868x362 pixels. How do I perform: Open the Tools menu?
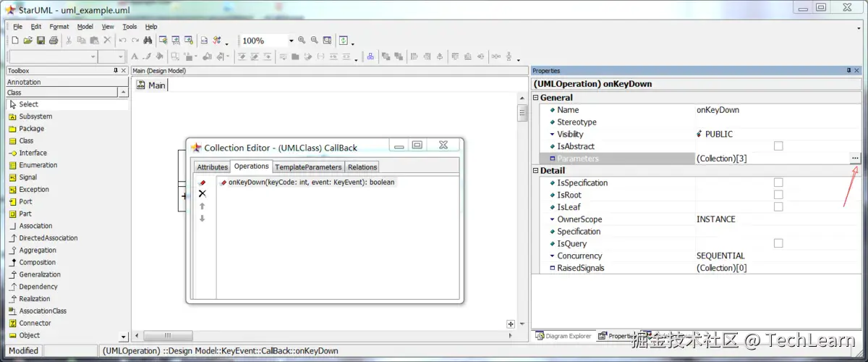[129, 27]
